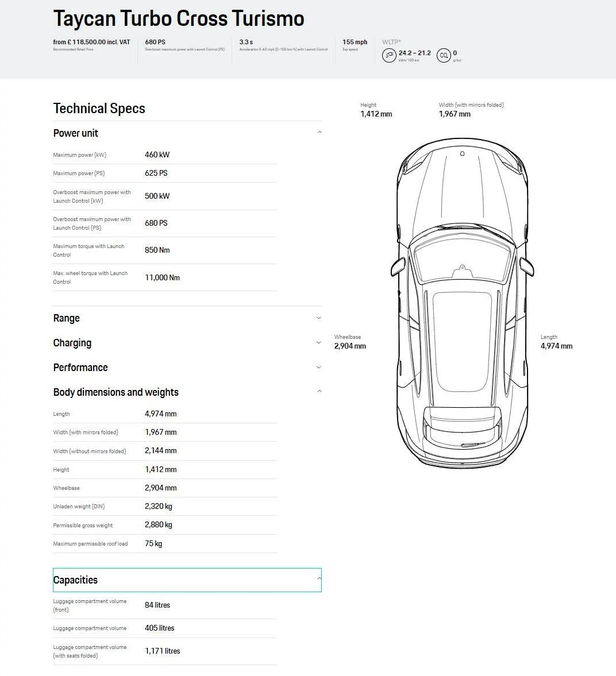Image resolution: width=616 pixels, height=676 pixels.
Task: Collapse the Capacities section chevron
Action: pyautogui.click(x=319, y=578)
